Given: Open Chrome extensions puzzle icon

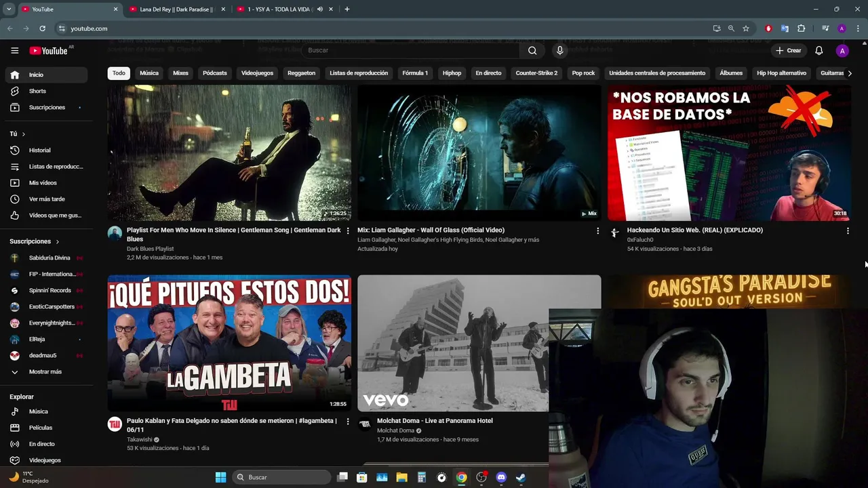Looking at the screenshot, I should (x=801, y=28).
